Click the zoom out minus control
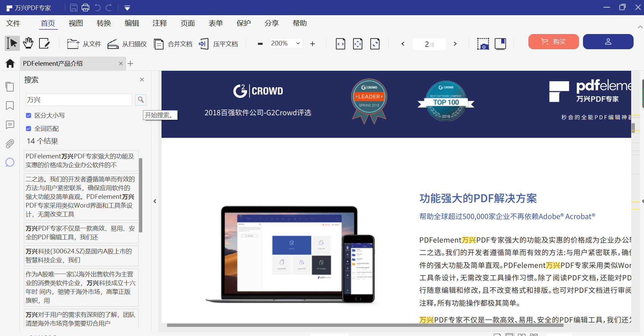The image size is (644, 336). click(260, 43)
